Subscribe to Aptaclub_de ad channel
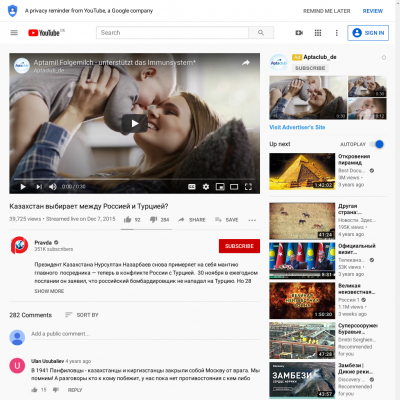 pyautogui.click(x=310, y=68)
